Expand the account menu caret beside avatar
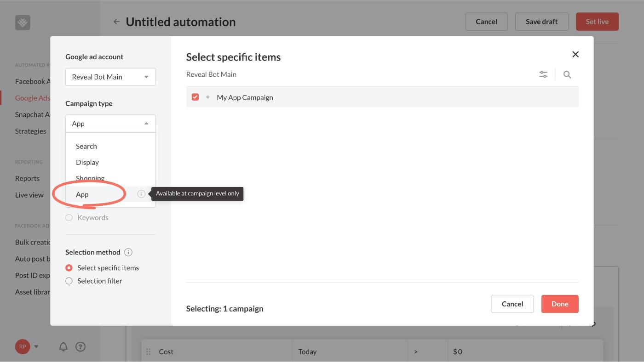 (36, 346)
